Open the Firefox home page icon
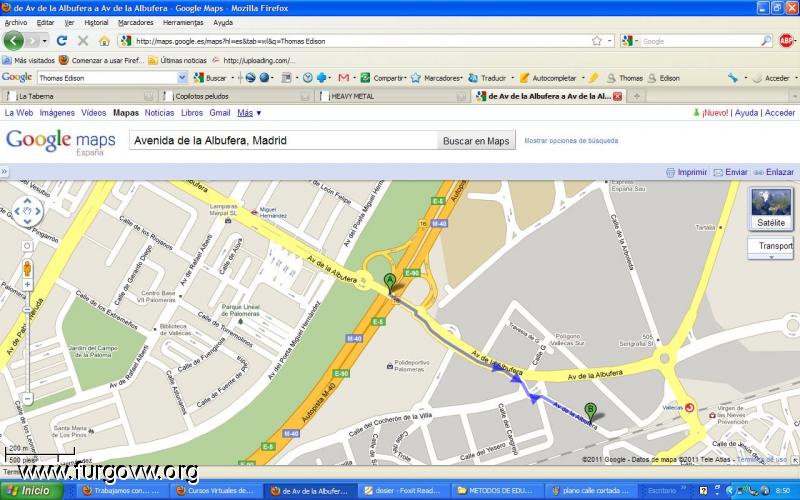 pos(104,41)
